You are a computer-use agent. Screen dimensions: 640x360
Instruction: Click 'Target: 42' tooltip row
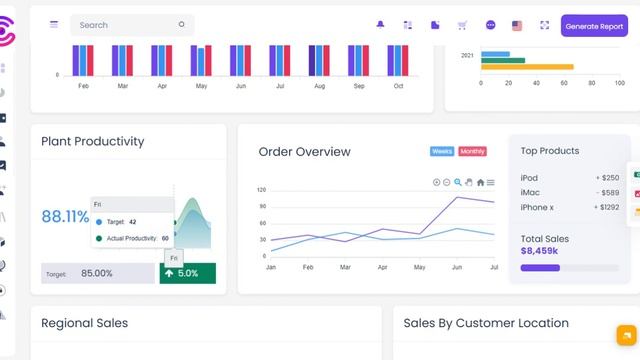tap(116, 222)
